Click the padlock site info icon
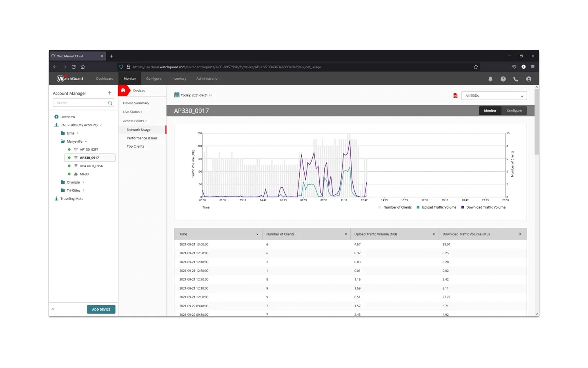Viewport: 588px width, 368px height. [128, 67]
